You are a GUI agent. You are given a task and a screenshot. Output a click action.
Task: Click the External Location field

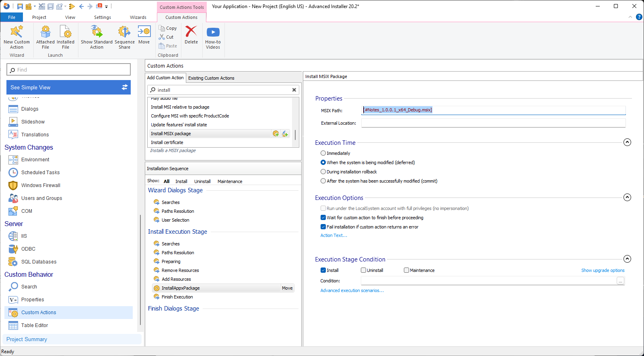pos(493,123)
